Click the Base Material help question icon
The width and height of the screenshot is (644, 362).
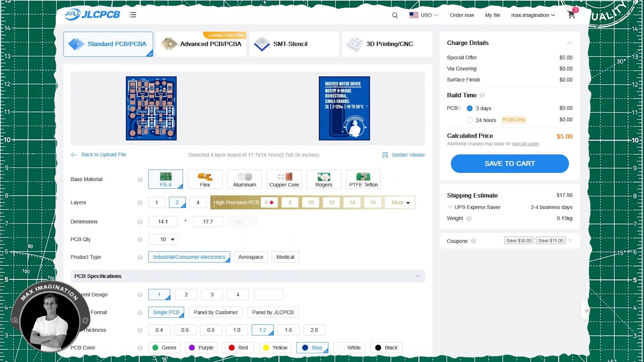tap(140, 179)
